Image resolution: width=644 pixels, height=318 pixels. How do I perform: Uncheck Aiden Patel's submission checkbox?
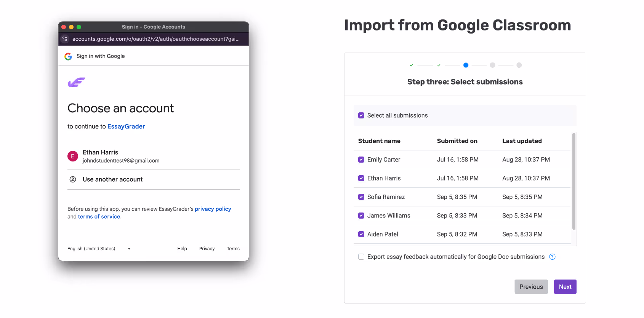[x=361, y=234]
